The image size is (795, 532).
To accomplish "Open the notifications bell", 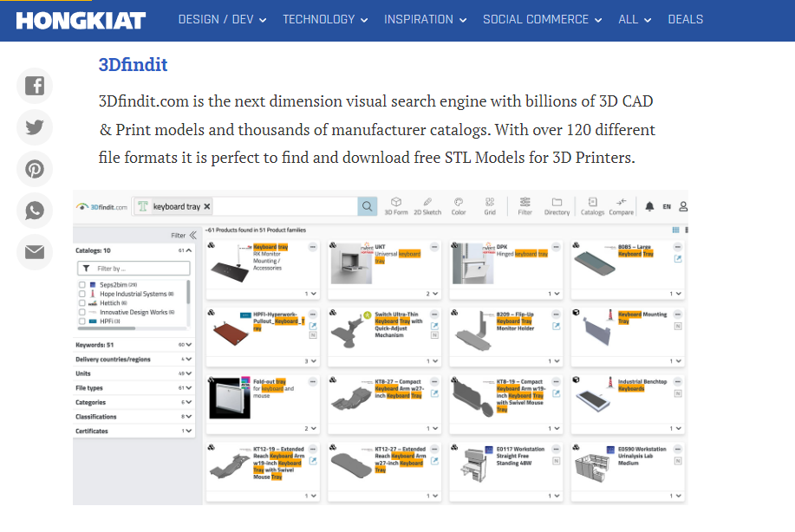I will click(x=649, y=207).
